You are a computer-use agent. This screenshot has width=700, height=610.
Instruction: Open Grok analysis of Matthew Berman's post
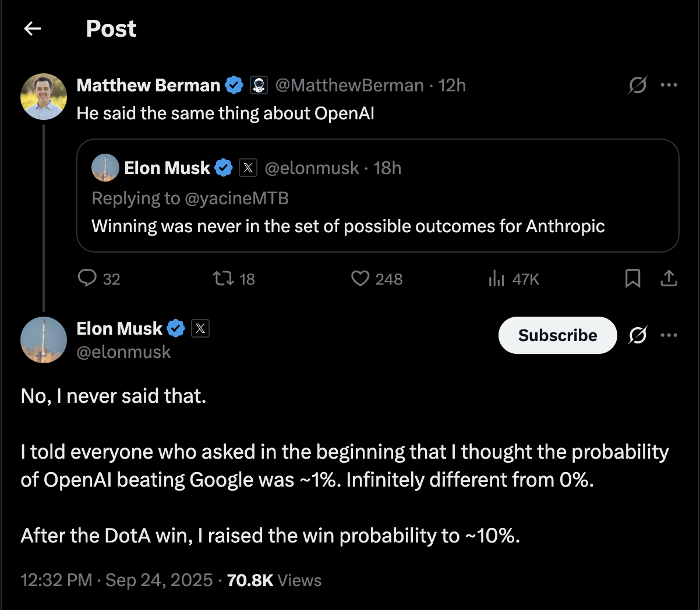pos(637,85)
